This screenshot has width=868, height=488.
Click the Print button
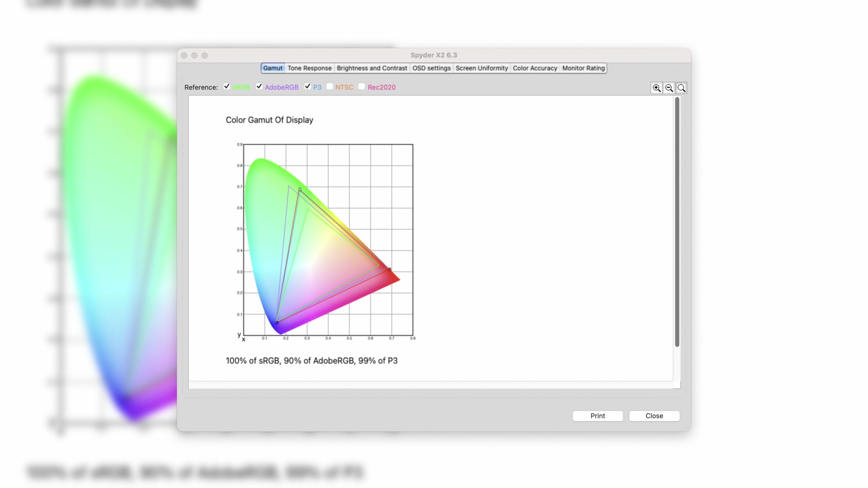(x=597, y=416)
